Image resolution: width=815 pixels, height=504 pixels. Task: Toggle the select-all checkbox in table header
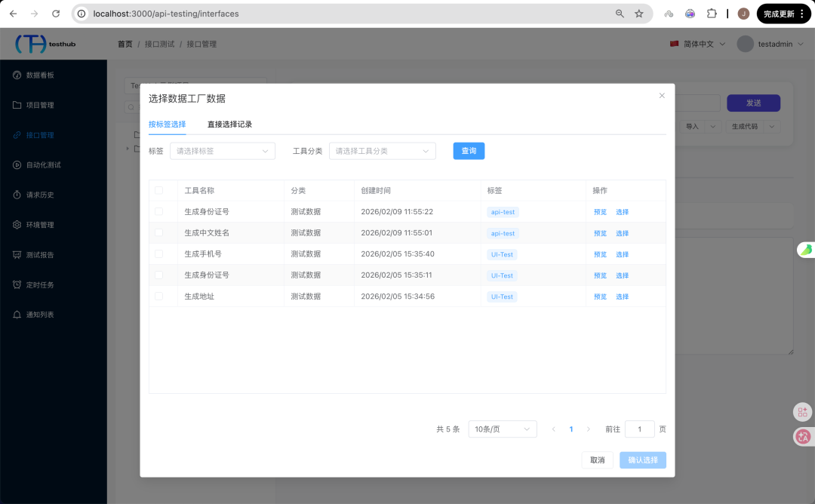(158, 191)
